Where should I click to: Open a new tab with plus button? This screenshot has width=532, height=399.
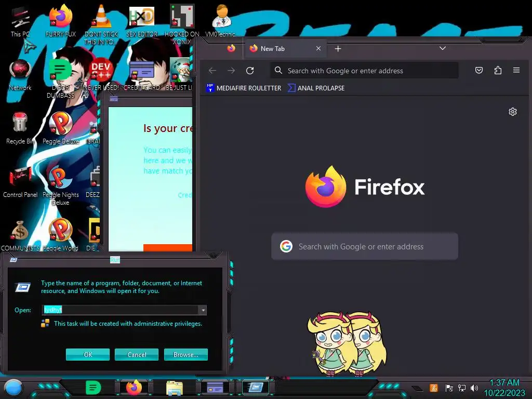(x=338, y=49)
